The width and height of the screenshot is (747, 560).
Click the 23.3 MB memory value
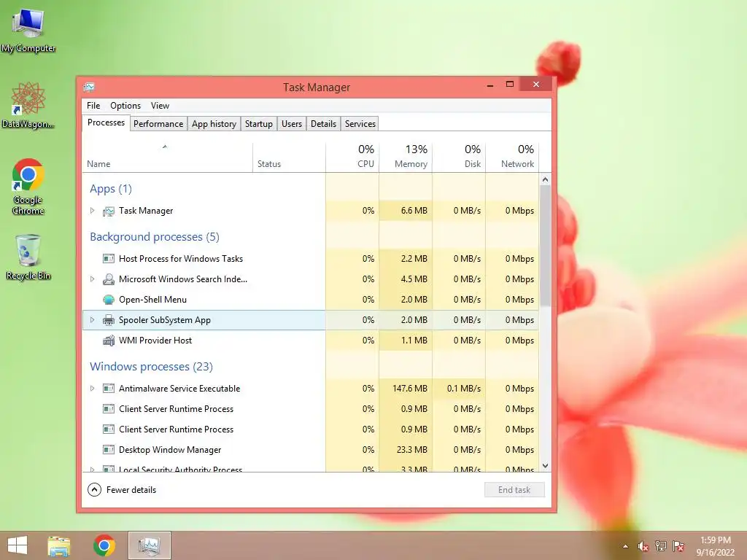(411, 449)
